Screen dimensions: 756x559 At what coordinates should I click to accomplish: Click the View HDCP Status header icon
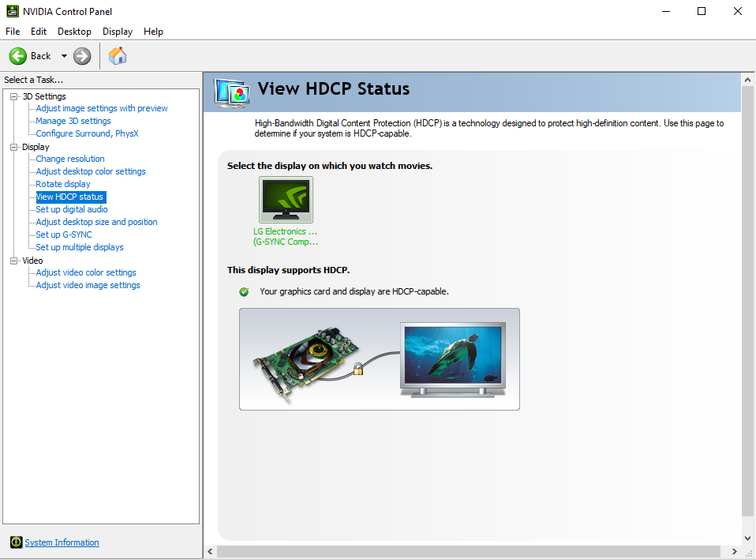pos(232,92)
